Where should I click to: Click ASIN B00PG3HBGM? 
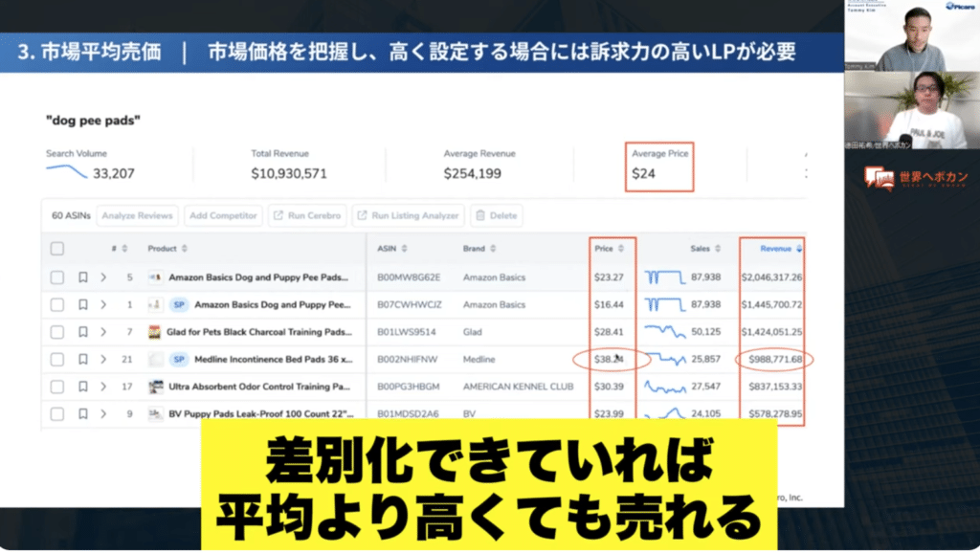click(x=408, y=387)
